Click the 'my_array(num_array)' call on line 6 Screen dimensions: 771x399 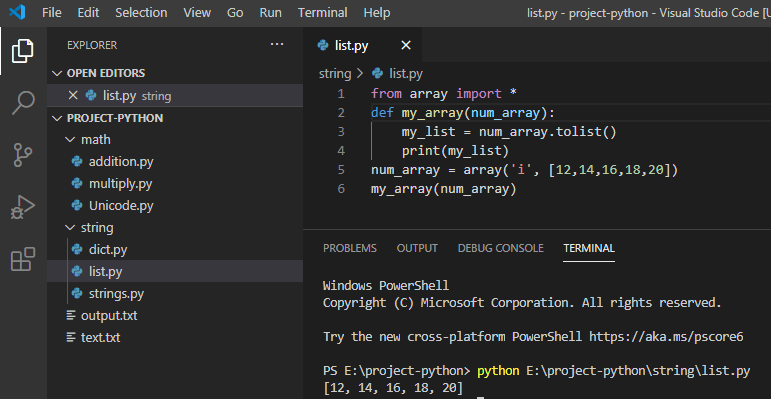[x=444, y=189]
